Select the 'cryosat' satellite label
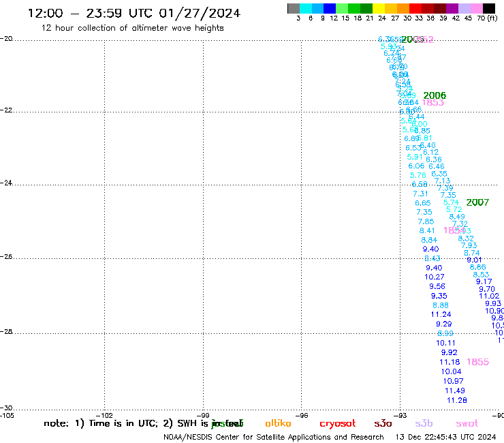This screenshot has height=443, width=504. tap(338, 423)
